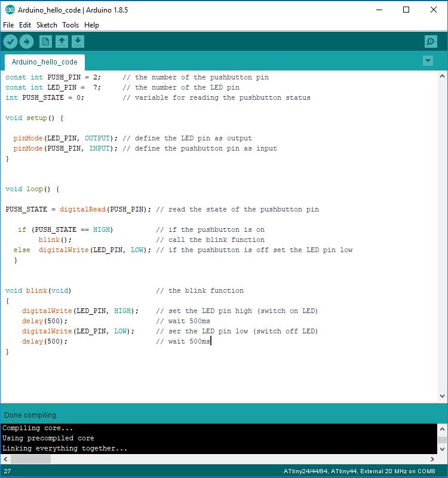This screenshot has width=448, height=478.
Task: Click 'Using precompiled core' console line
Action: [x=48, y=438]
